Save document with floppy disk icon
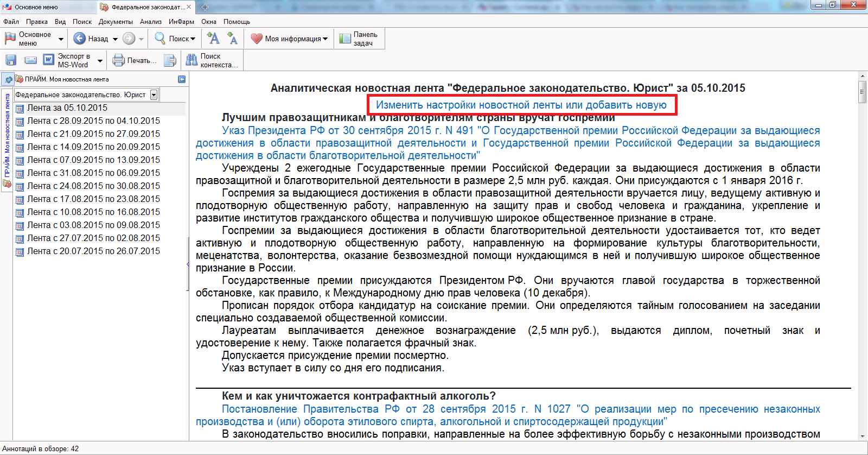The image size is (868, 455). [11, 60]
